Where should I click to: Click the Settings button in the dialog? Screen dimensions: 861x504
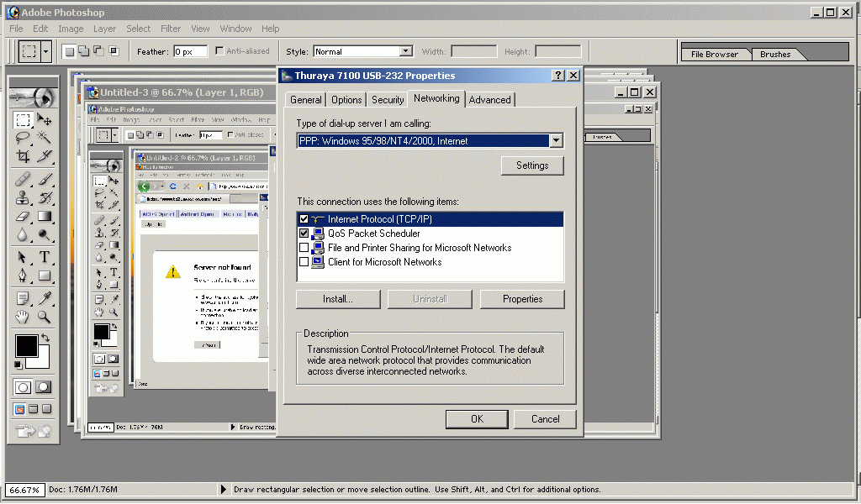pyautogui.click(x=532, y=165)
